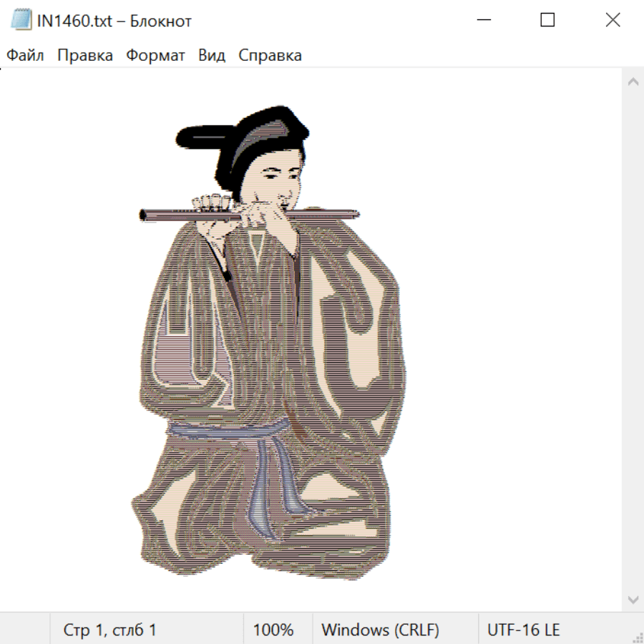Click the IN1460.txt – Блокнот title text
Screen dimensions: 644x644
114,21
